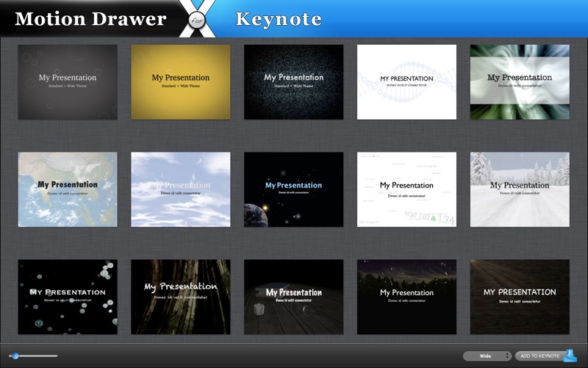Select the black floating bubbles theme thumbnail

pos(68,297)
